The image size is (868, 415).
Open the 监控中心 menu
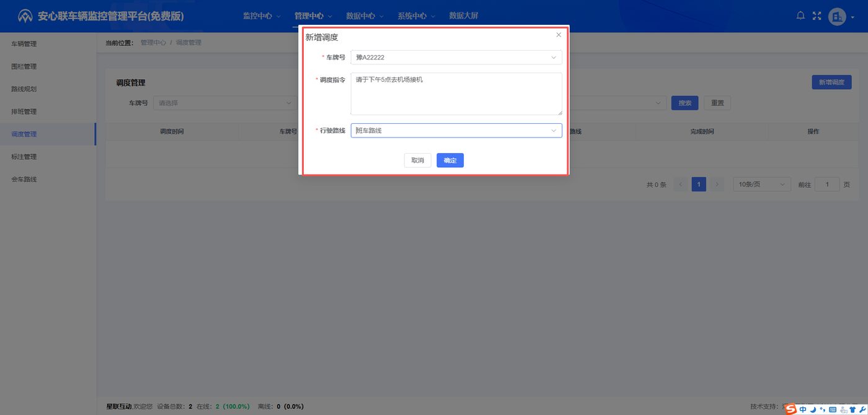pos(262,16)
